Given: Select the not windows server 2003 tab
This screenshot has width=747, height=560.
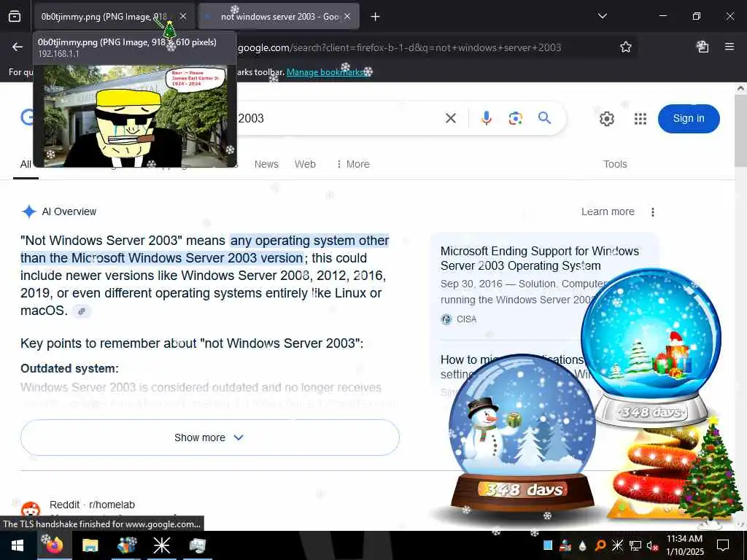Looking at the screenshot, I should pyautogui.click(x=279, y=17).
